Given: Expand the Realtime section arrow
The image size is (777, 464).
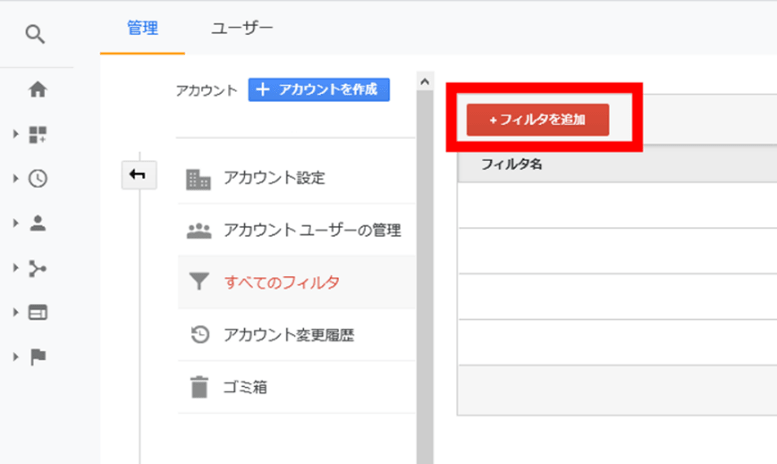Looking at the screenshot, I should coord(15,178).
